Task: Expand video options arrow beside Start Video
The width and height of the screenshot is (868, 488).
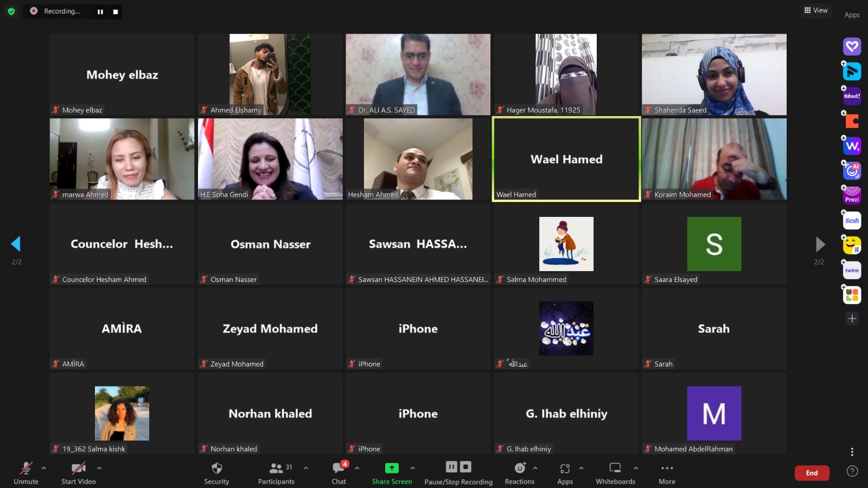Action: point(99,468)
